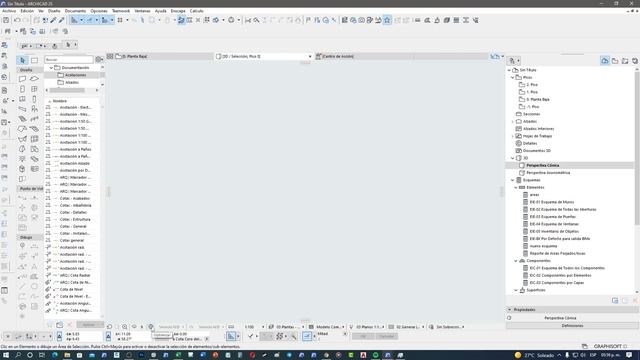Open the Edición menu

click(27, 11)
